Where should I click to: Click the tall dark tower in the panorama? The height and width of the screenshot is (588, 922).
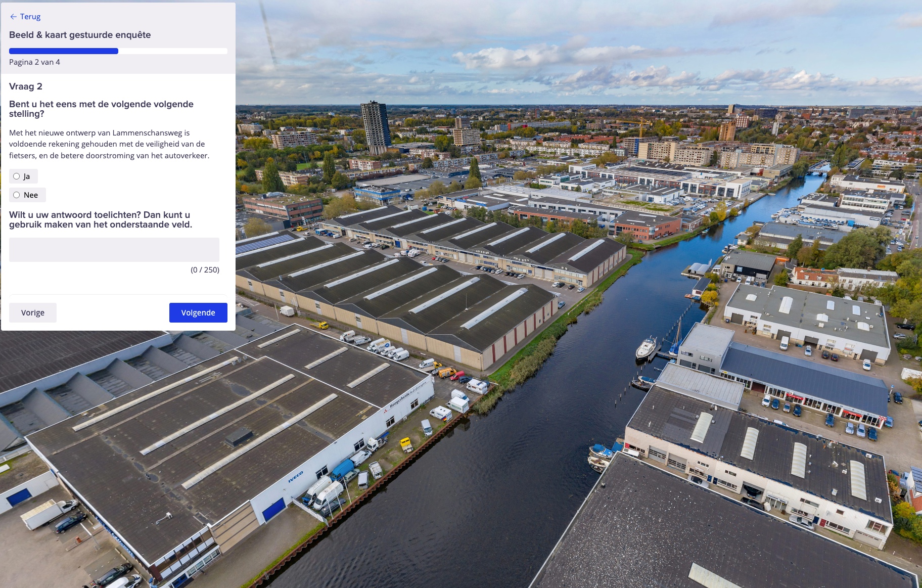click(375, 126)
